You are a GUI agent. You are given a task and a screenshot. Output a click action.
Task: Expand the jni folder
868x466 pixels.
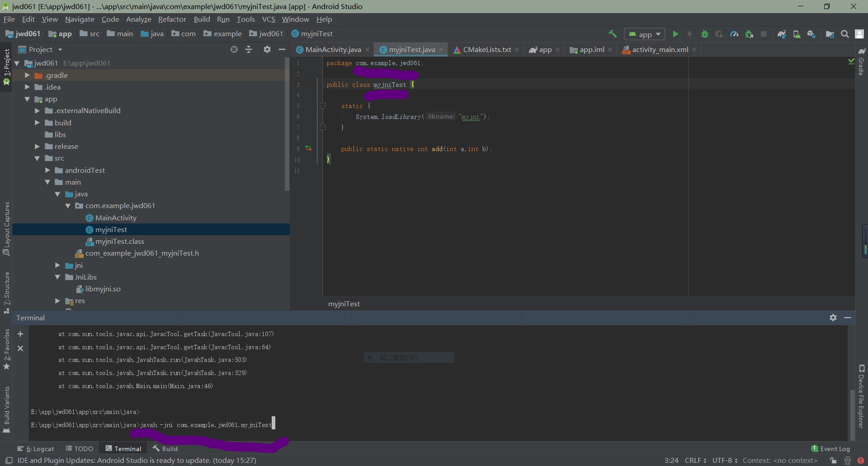[57, 265]
